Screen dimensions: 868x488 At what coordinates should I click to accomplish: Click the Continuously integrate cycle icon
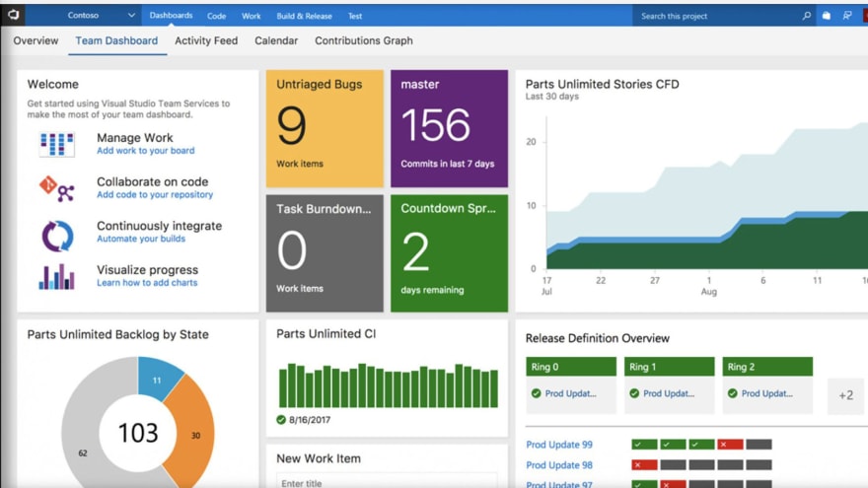pyautogui.click(x=57, y=236)
